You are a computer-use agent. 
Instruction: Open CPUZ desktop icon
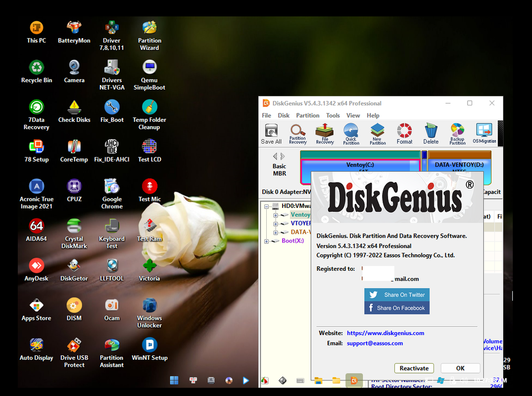74,191
